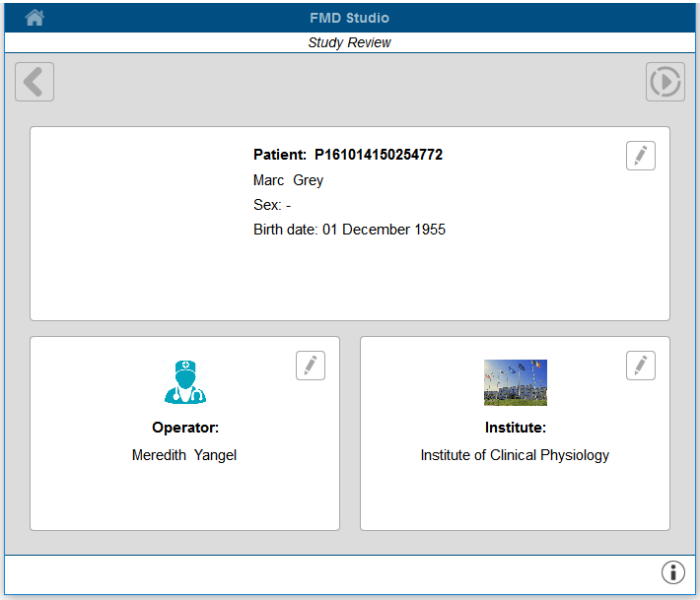Screen dimensions: 700x600
Task: Click the operator doctor avatar icon
Action: [x=185, y=382]
